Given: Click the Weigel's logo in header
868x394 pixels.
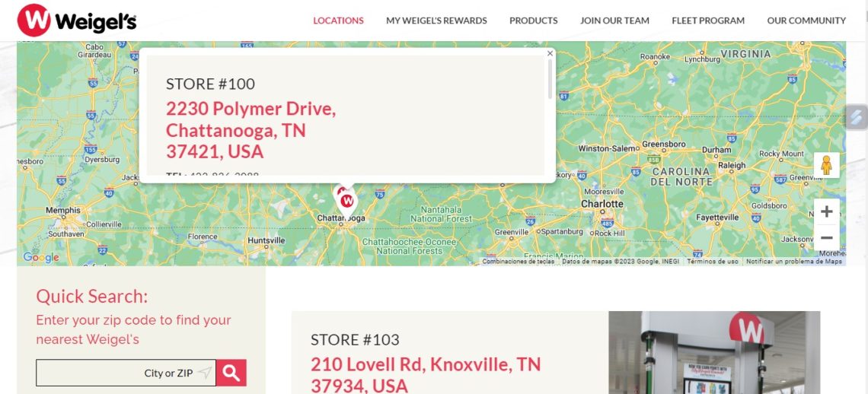Looking at the screenshot, I should click(76, 21).
